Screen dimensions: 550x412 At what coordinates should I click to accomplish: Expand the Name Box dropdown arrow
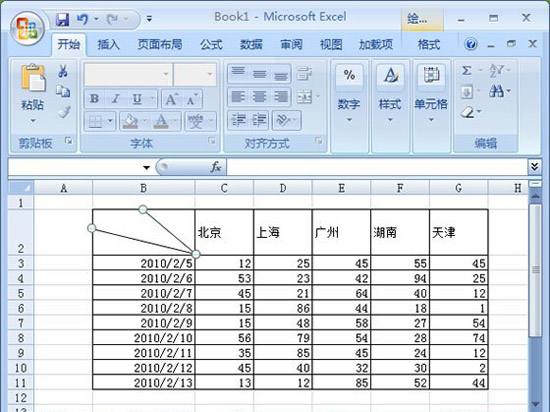[x=146, y=168]
